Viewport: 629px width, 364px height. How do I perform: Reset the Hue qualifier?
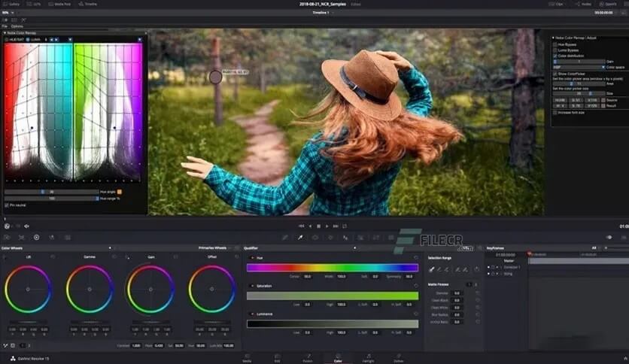click(416, 258)
